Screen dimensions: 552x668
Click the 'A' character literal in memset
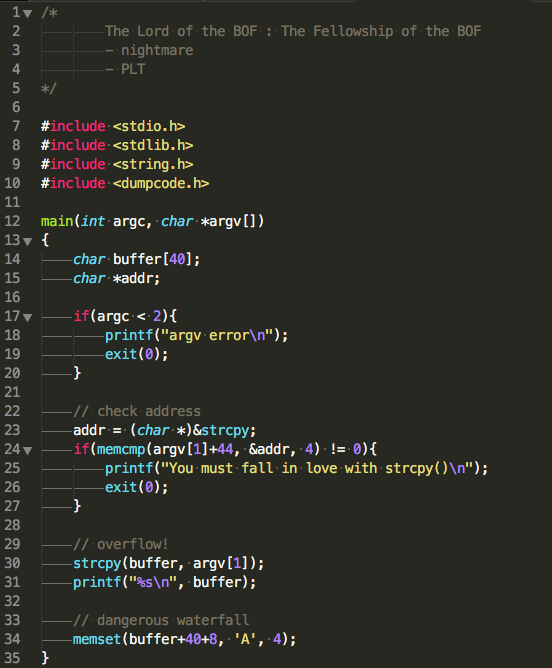pyautogui.click(x=245, y=639)
